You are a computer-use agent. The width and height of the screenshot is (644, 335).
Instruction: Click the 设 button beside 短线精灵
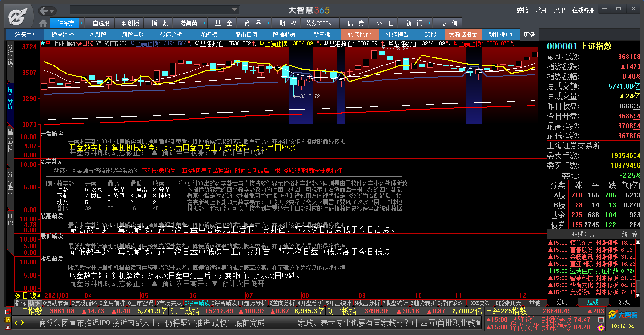coord(635,234)
